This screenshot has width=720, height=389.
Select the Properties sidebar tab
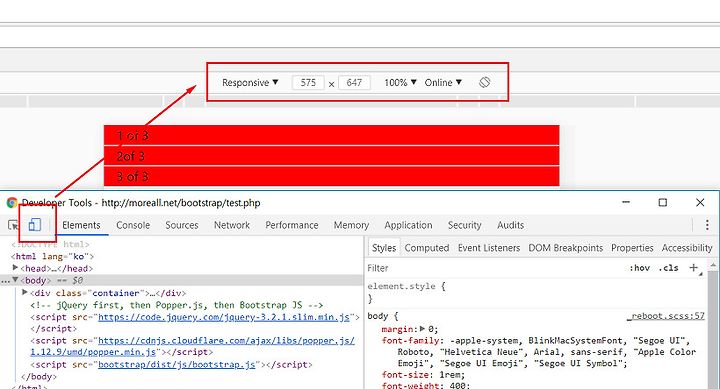click(x=632, y=248)
